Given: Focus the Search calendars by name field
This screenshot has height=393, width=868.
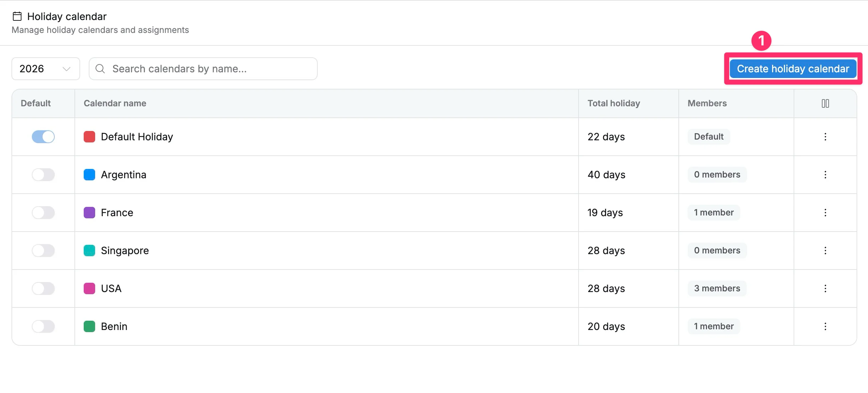Looking at the screenshot, I should (203, 69).
